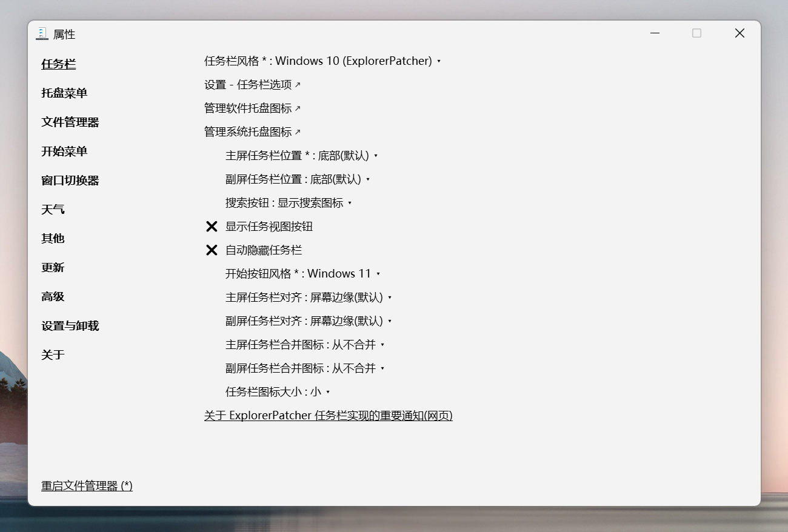Image resolution: width=788 pixels, height=532 pixels.
Task: Change 开始按钮风格 dropdown
Action: (x=302, y=274)
